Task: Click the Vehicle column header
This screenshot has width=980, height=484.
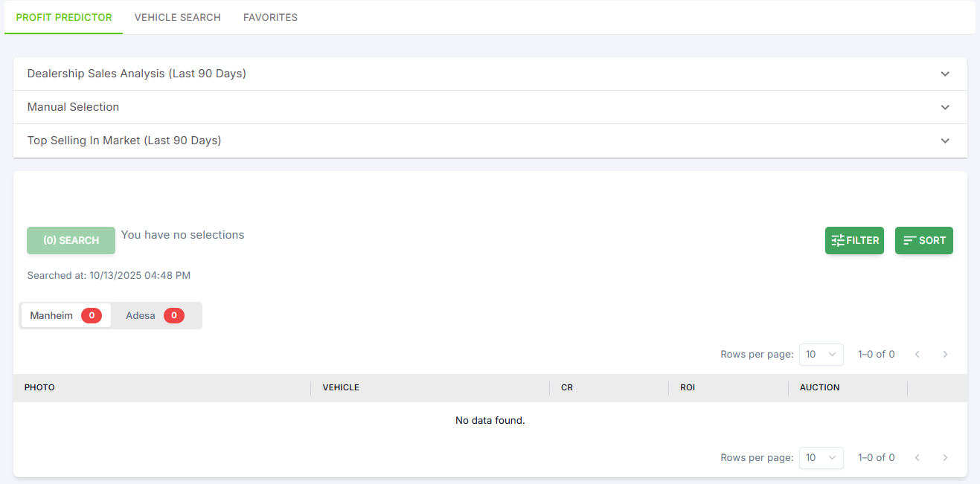Action: click(341, 388)
